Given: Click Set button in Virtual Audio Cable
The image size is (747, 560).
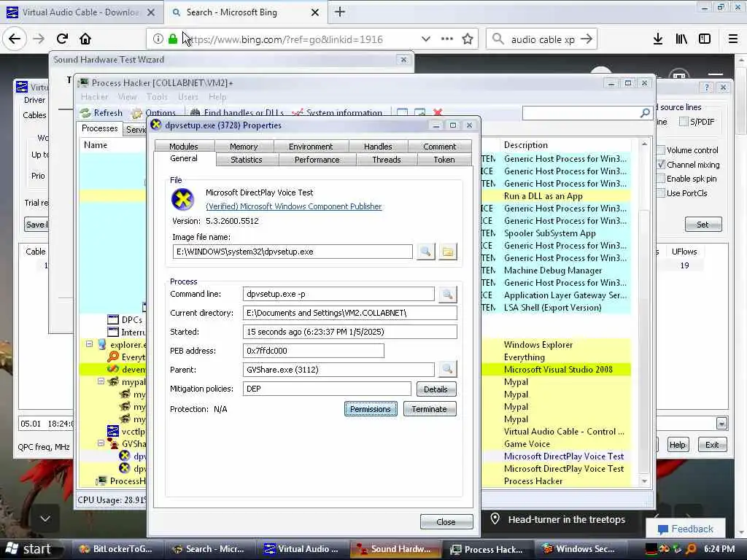Looking at the screenshot, I should (x=703, y=225).
